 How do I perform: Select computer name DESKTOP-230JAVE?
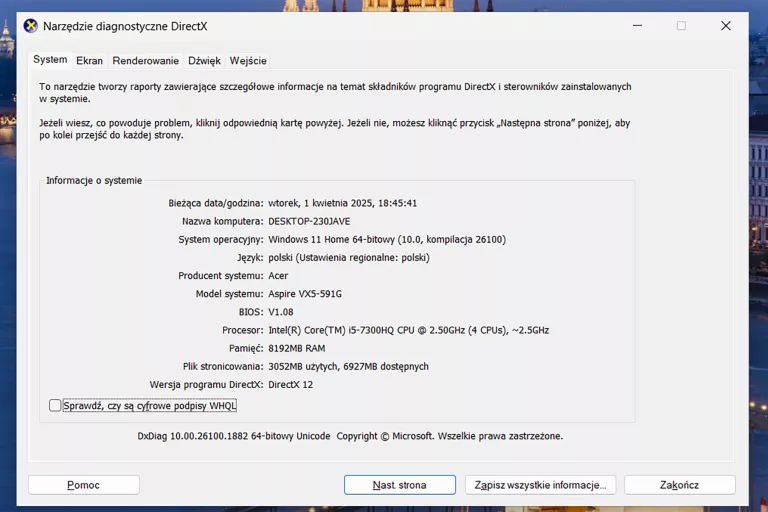tap(309, 221)
